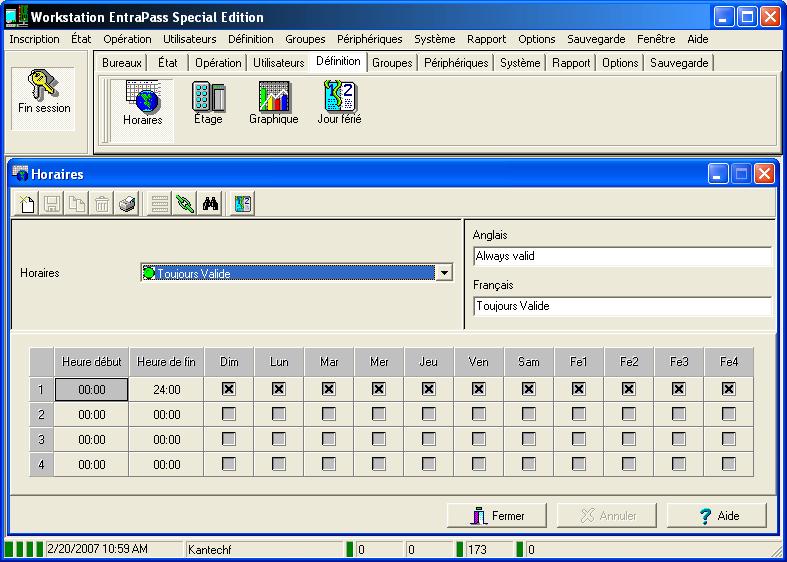The image size is (787, 562).
Task: Click the EntraPass application title bar icon
Action: (x=16, y=17)
